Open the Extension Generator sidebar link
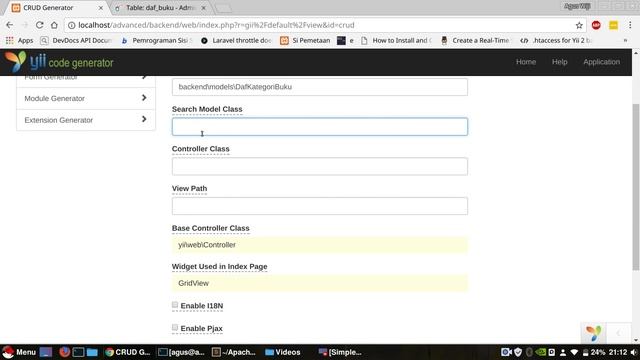This screenshot has height=360, width=640. point(86,120)
